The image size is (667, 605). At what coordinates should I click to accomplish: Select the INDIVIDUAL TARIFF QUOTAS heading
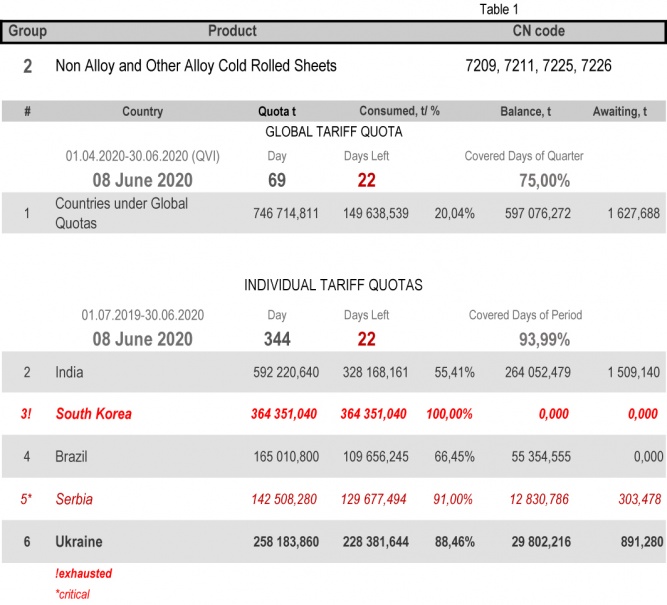tap(333, 285)
